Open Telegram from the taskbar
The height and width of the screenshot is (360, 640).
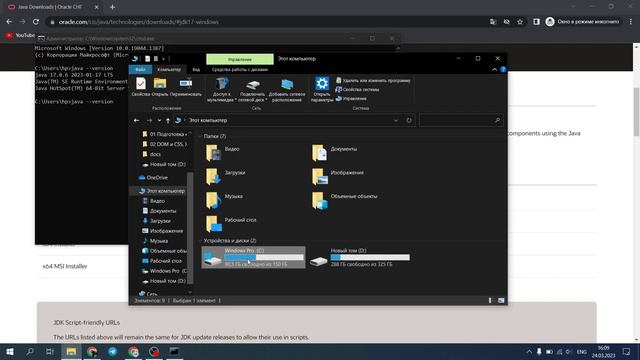112,351
